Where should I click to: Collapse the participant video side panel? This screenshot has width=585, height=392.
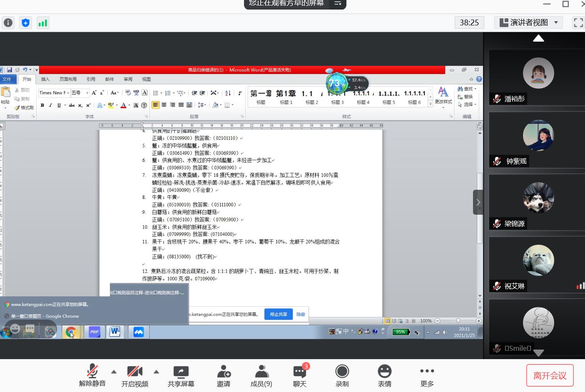tap(478, 202)
